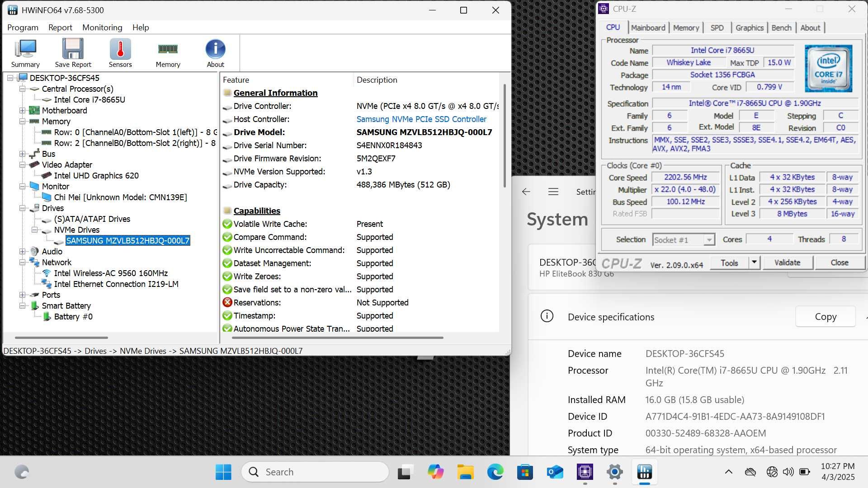Open the Report menu

pyautogui.click(x=60, y=27)
